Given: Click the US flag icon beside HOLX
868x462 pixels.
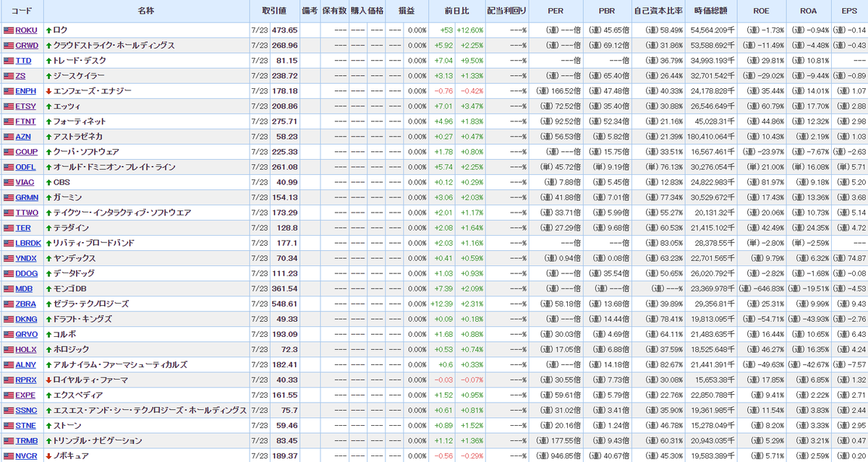Looking at the screenshot, I should pyautogui.click(x=9, y=349).
